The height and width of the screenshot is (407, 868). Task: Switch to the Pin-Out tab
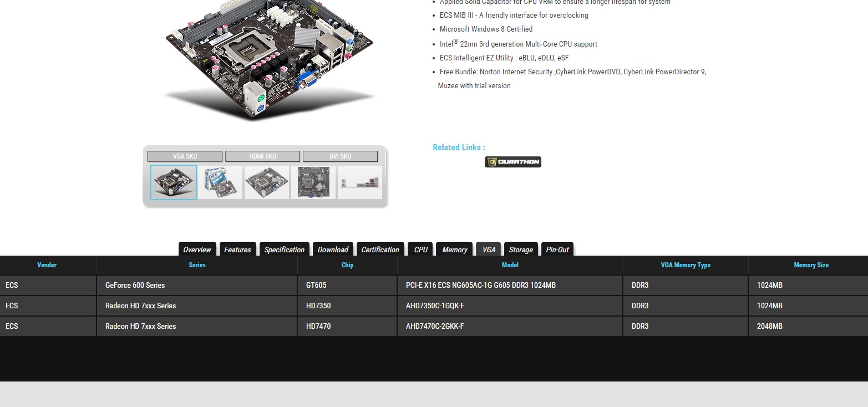pyautogui.click(x=557, y=249)
